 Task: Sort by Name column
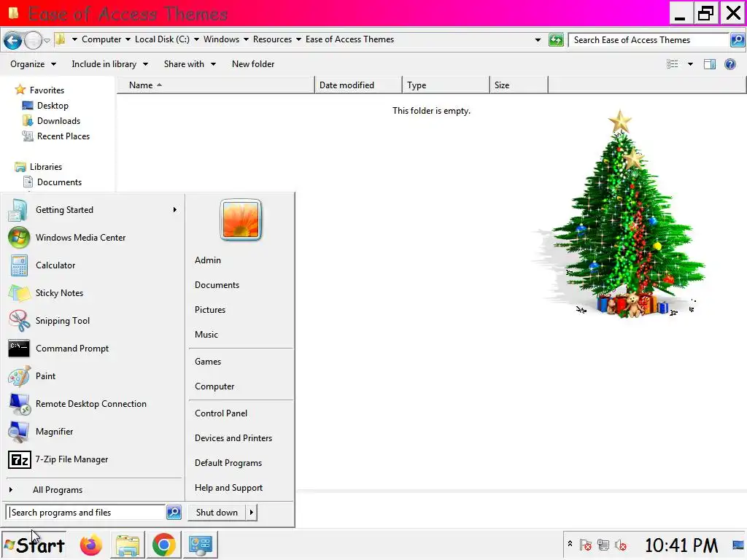216,85
